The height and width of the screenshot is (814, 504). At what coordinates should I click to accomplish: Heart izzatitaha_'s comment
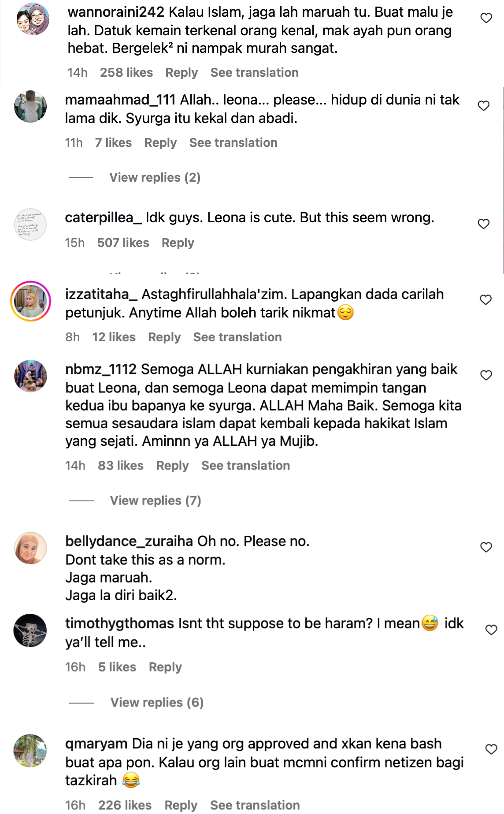tap(485, 300)
